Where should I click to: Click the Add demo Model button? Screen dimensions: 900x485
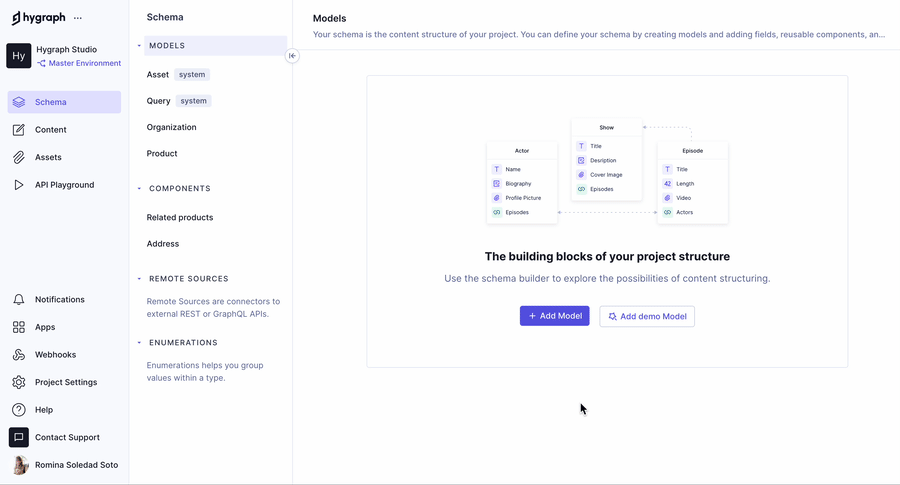[x=647, y=316]
